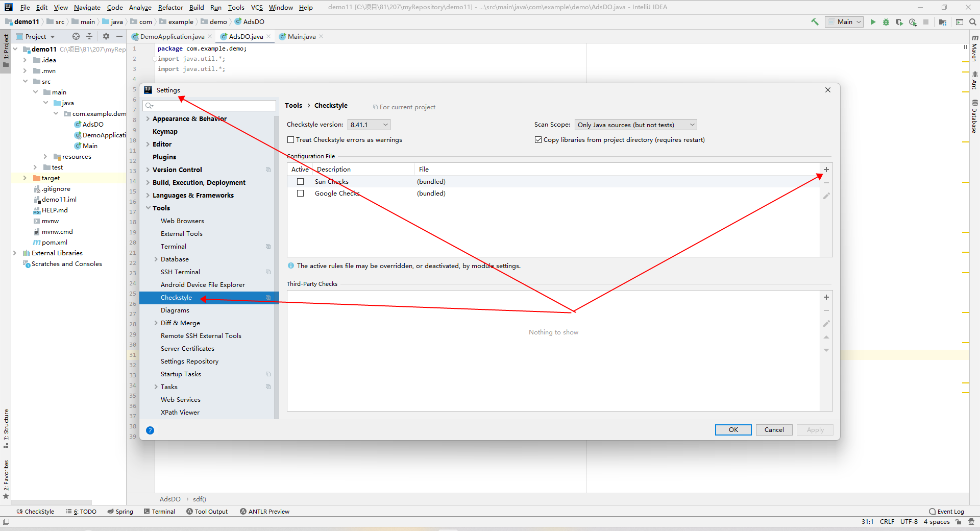Click the gray Stop icon in toolbar
Viewport: 980px width, 531px height.
click(926, 22)
